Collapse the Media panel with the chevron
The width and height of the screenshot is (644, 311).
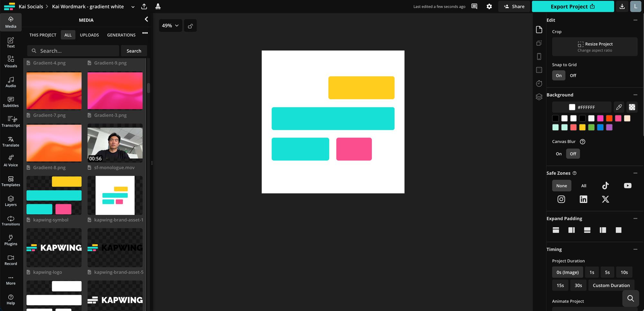click(x=146, y=19)
